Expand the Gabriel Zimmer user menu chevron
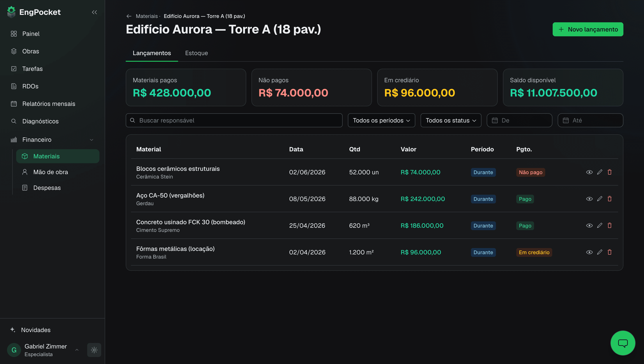This screenshot has width=644, height=364. point(77,350)
